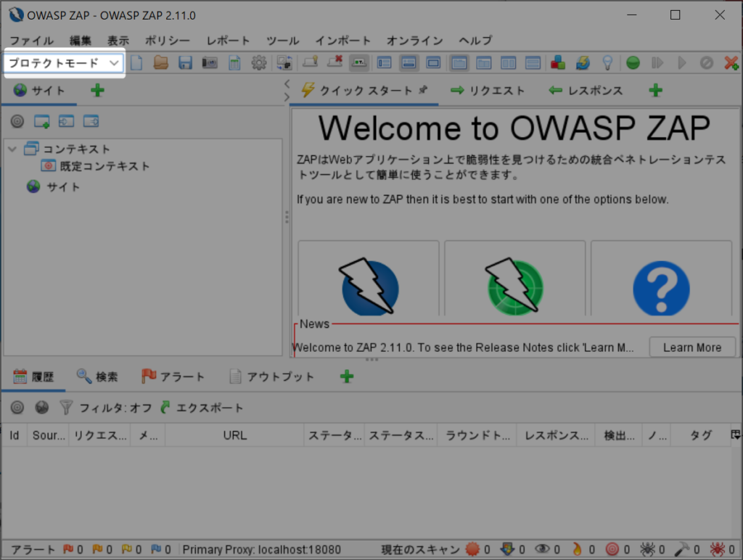Open the インポート menu
Viewport: 743px width, 560px height.
(342, 41)
